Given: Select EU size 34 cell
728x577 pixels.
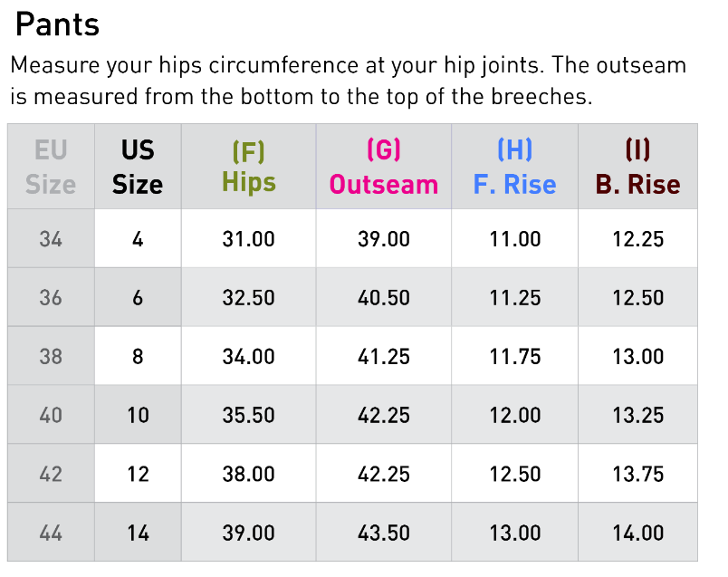Looking at the screenshot, I should pos(51,239).
